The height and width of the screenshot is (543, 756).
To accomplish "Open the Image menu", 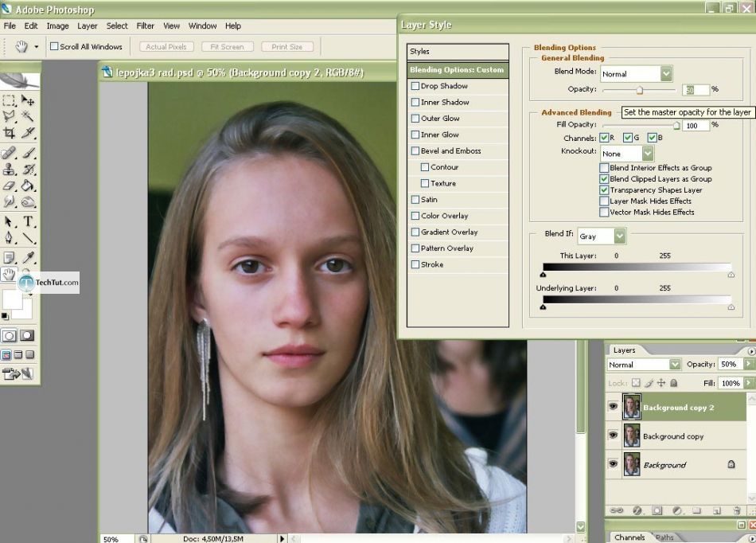I will click(57, 26).
